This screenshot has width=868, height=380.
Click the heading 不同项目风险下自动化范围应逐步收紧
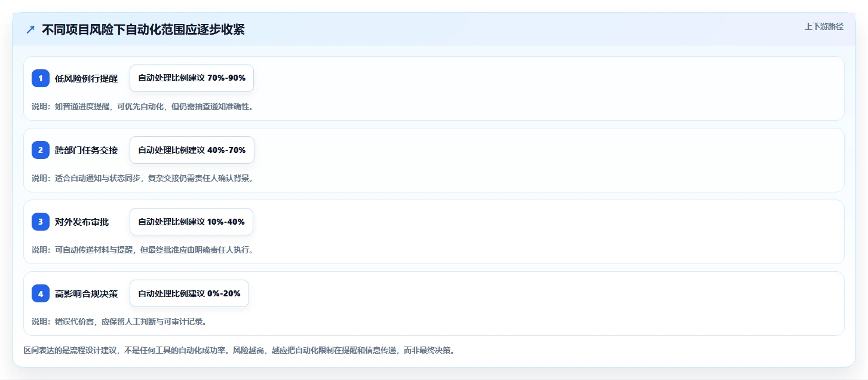pos(143,30)
